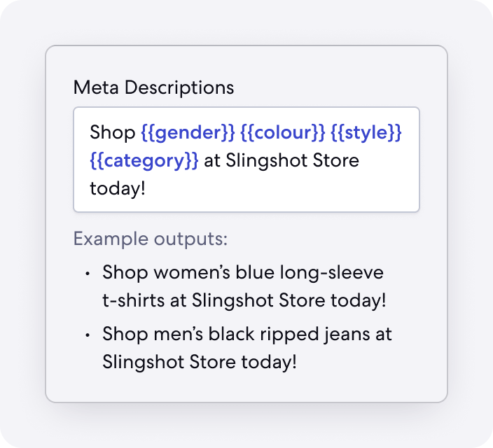Viewport: 493px width, 448px height.
Task: Click the final "Slingshot Store today!" line
Action: [x=200, y=362]
